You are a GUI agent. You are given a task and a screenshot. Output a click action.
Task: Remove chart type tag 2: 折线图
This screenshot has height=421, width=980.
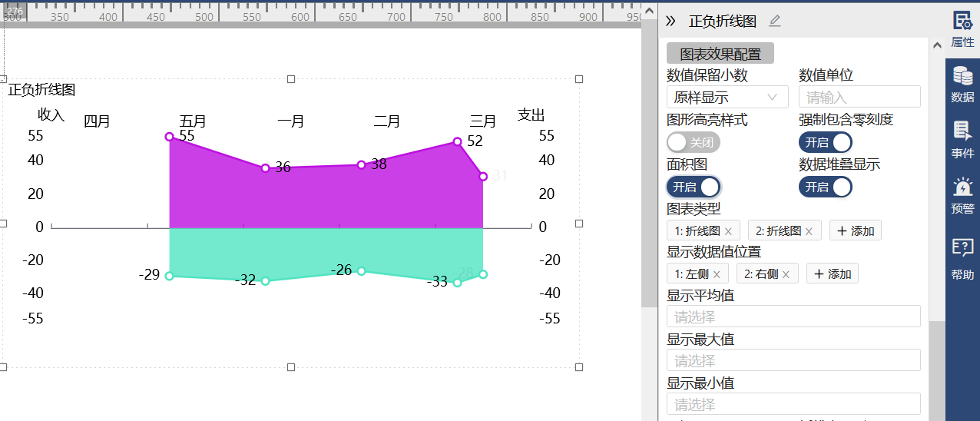pos(809,230)
